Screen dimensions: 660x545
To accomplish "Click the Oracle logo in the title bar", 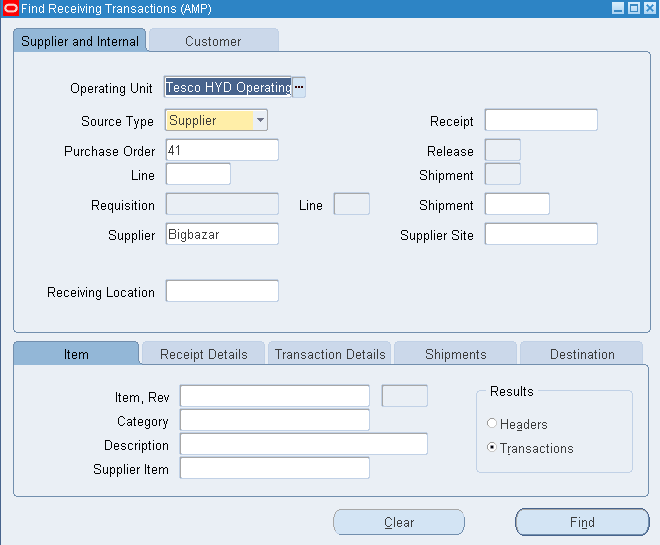I will coord(11,8).
